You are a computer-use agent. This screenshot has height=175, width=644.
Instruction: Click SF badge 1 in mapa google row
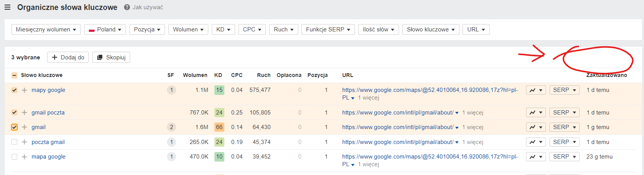tap(172, 157)
